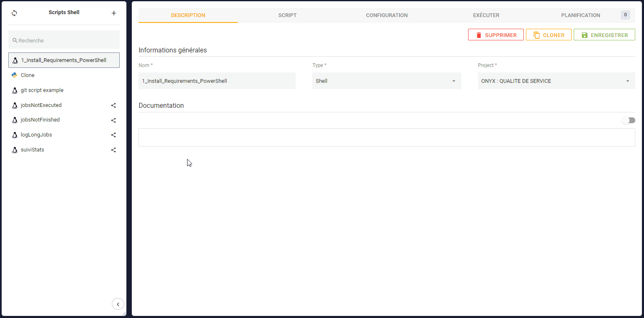Click Linux icon of git script example
This screenshot has width=644, height=318.
15,90
